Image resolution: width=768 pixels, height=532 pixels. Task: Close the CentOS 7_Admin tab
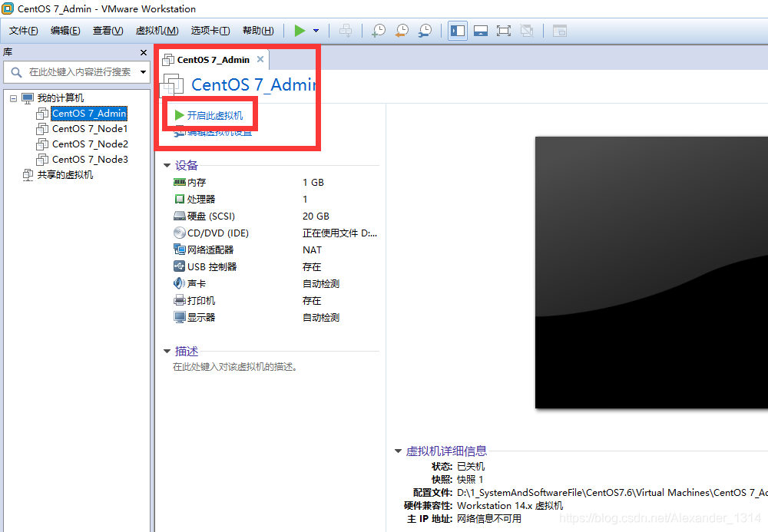click(x=260, y=59)
